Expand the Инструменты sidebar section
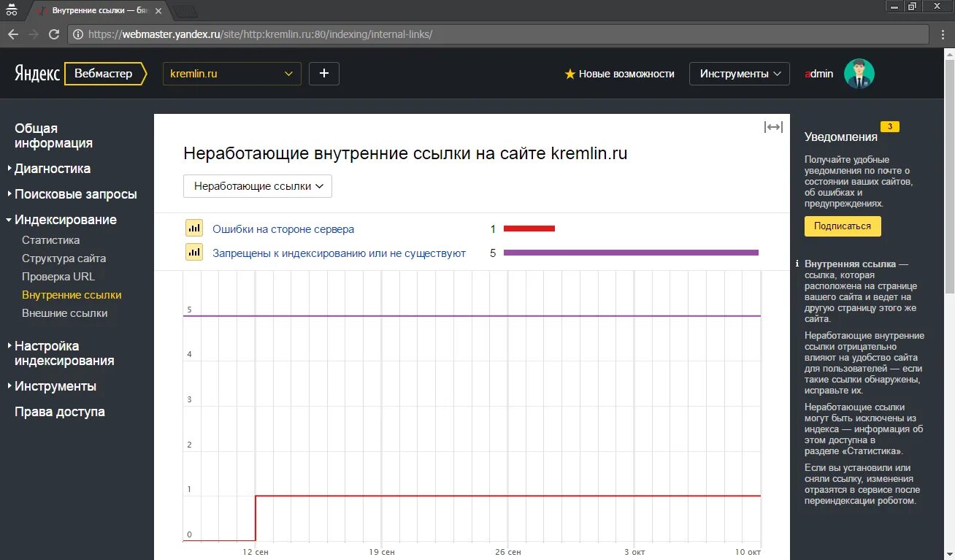 pyautogui.click(x=51, y=386)
